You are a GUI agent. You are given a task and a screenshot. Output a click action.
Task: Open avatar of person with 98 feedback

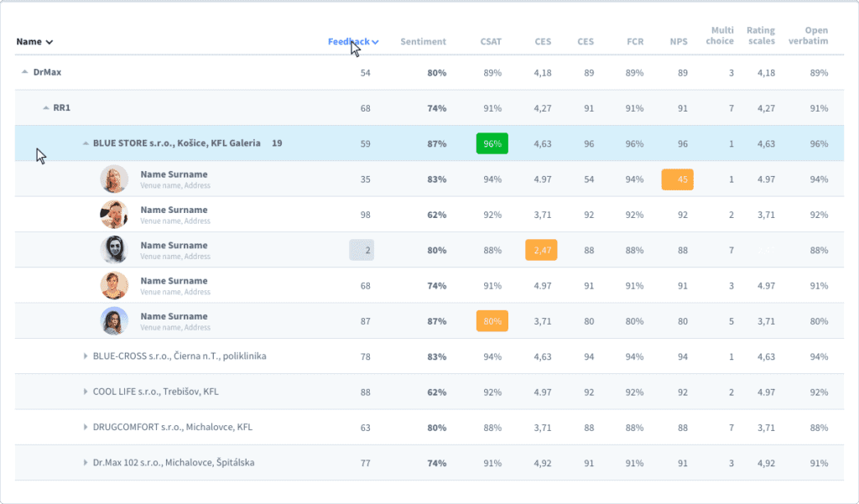point(114,215)
